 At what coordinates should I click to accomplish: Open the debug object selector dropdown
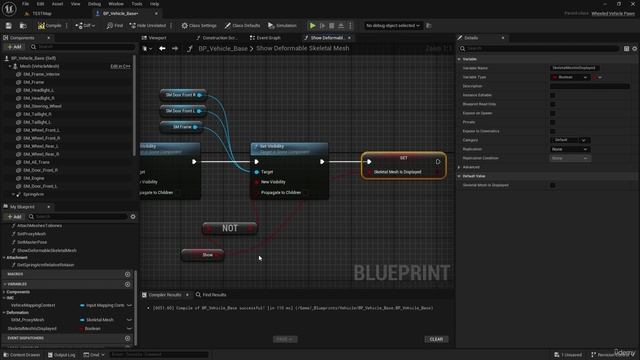coord(393,26)
